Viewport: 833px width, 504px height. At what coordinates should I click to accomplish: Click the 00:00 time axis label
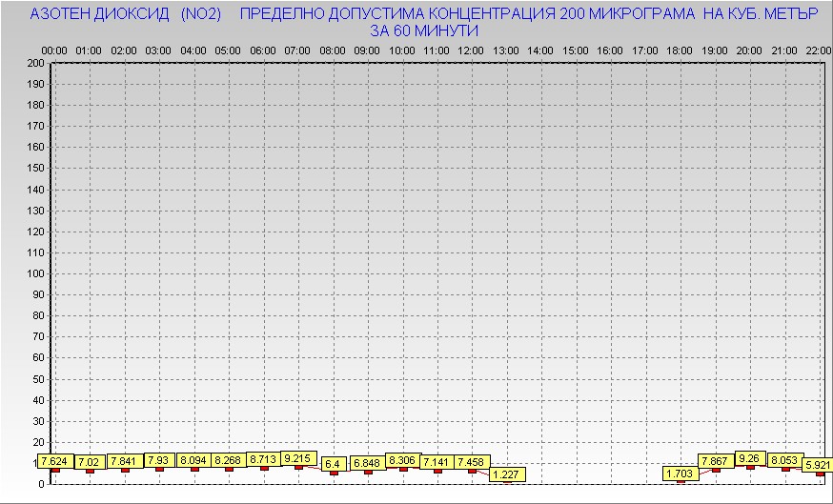coord(54,50)
